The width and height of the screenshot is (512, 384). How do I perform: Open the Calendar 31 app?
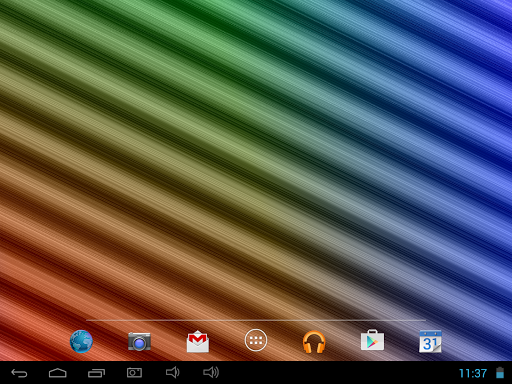(430, 341)
